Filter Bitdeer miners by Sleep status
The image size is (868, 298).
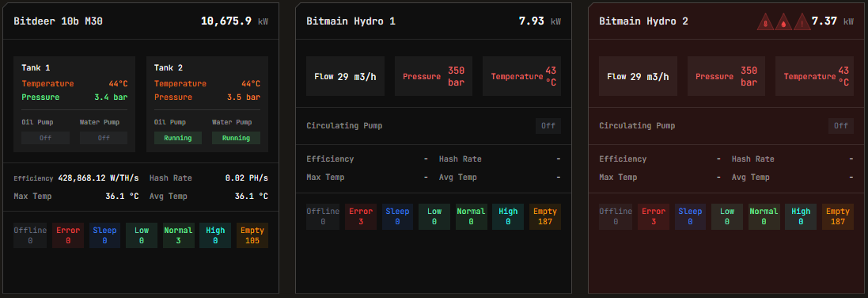(x=104, y=235)
